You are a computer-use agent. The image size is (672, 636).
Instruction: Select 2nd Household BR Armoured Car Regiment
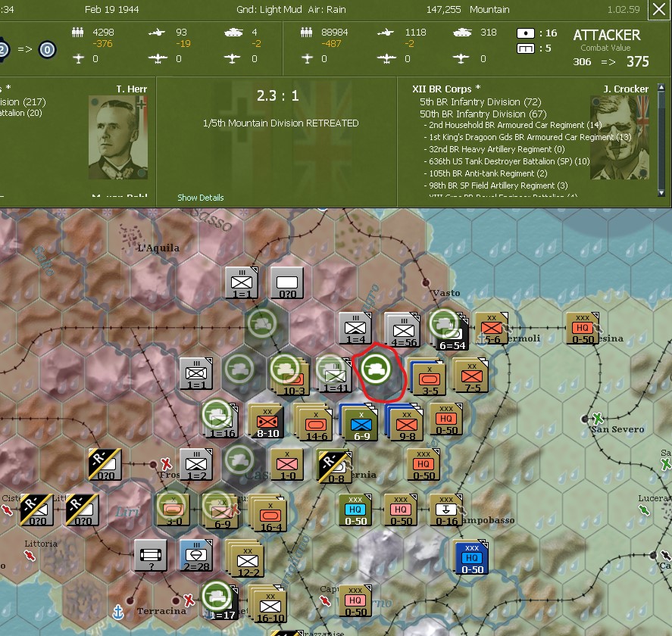513,125
